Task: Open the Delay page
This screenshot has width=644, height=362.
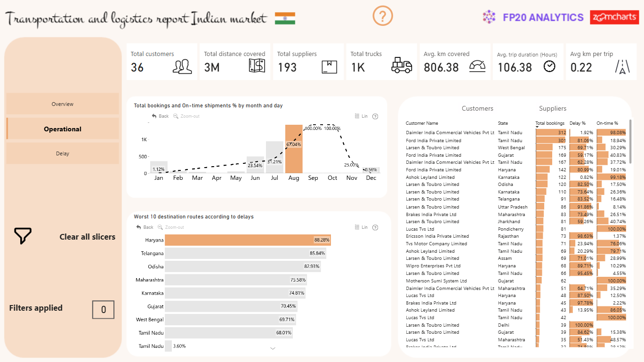Action: [63, 153]
